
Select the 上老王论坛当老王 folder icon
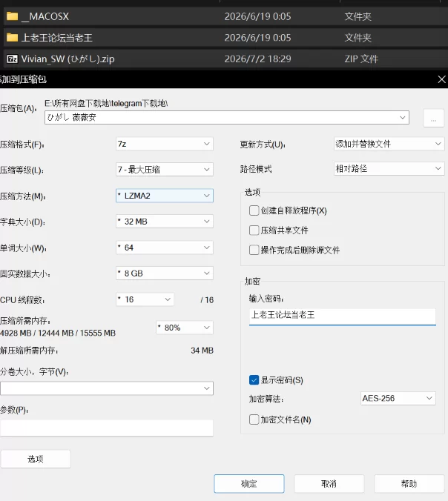coord(12,38)
